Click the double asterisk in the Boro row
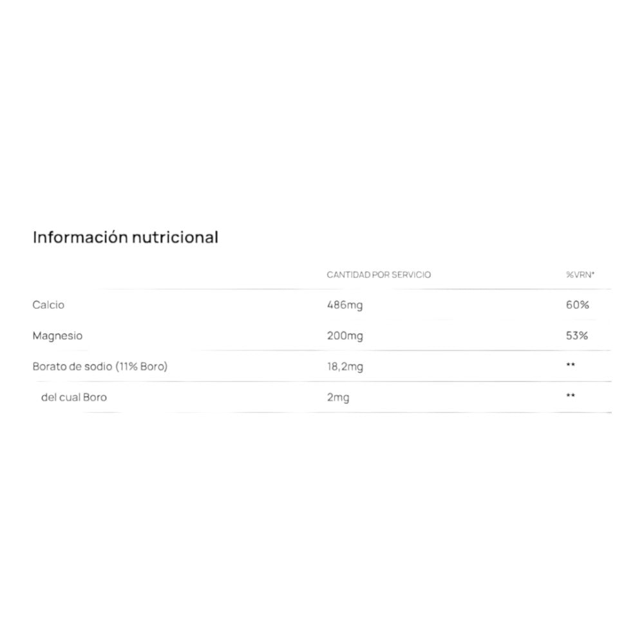The image size is (644, 644). tap(571, 396)
